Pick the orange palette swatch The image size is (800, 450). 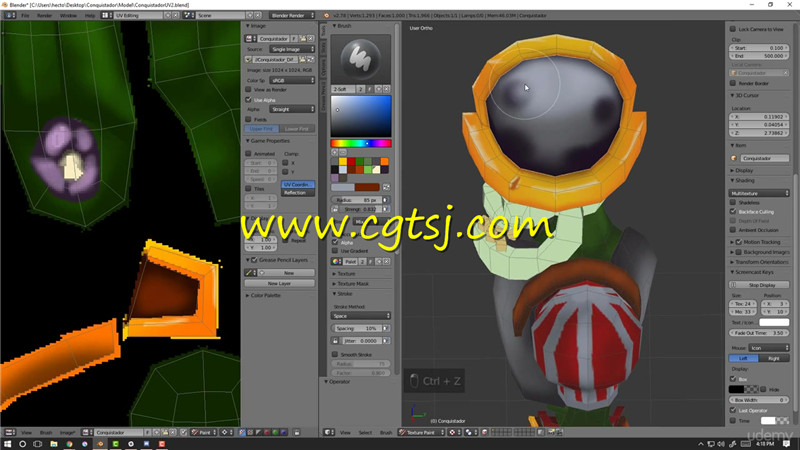tap(384, 161)
